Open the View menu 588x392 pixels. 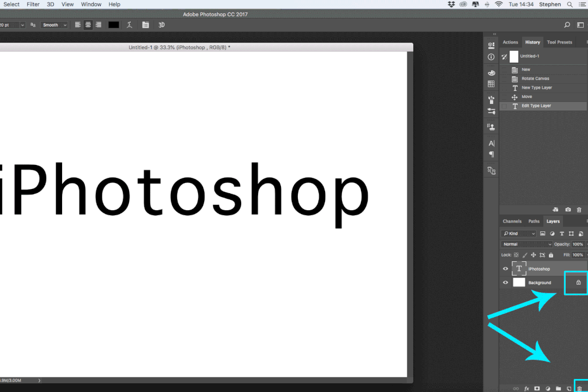68,4
